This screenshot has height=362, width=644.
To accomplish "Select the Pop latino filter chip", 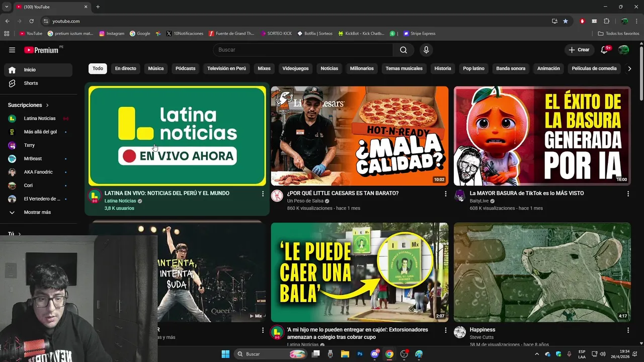I will [x=473, y=68].
